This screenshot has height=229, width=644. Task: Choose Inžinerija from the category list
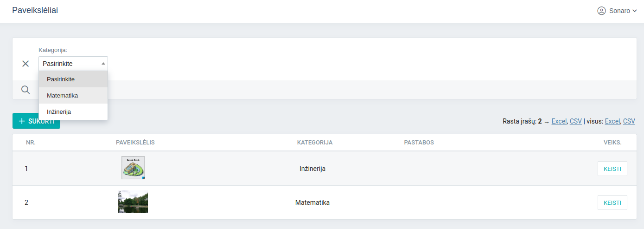(x=59, y=112)
